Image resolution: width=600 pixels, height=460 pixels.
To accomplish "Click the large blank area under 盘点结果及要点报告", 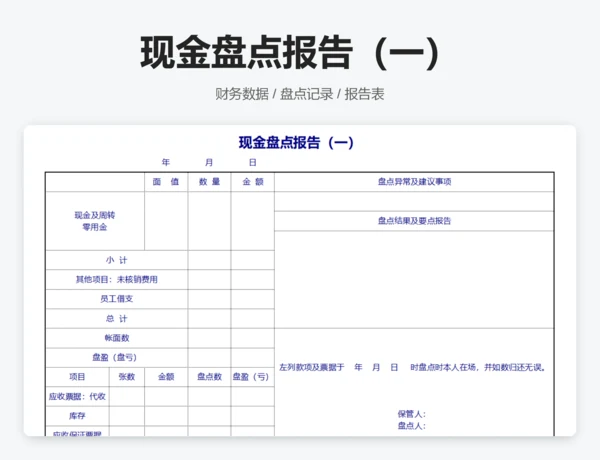I will 414,279.
